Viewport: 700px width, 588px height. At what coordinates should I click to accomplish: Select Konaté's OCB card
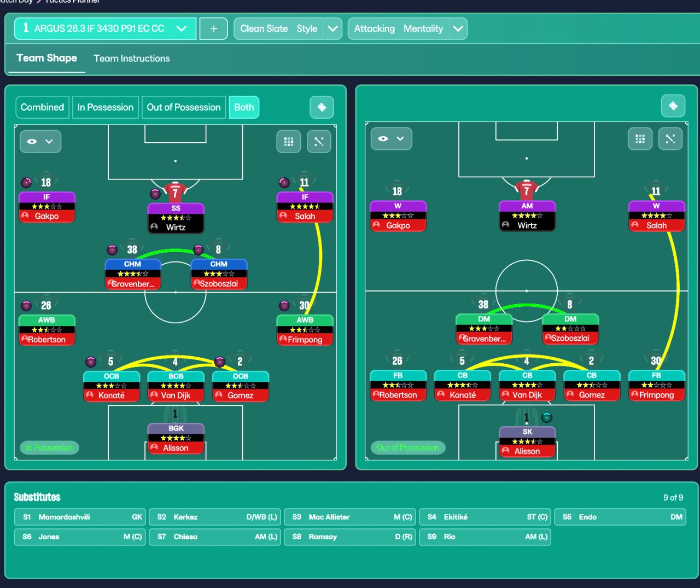click(112, 386)
